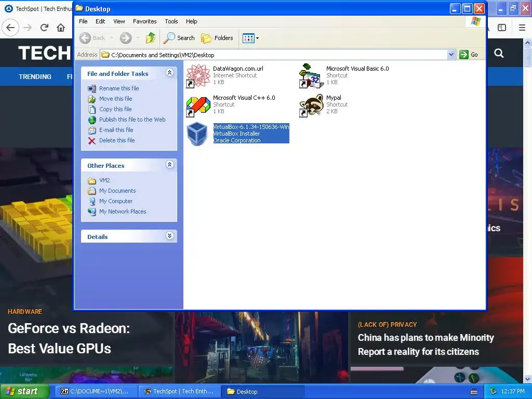Image resolution: width=532 pixels, height=399 pixels.
Task: Open the Favorites menu
Action: [x=145, y=21]
